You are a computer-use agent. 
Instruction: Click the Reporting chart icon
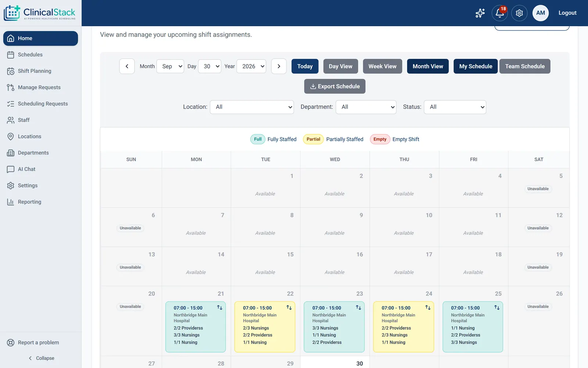pyautogui.click(x=11, y=202)
